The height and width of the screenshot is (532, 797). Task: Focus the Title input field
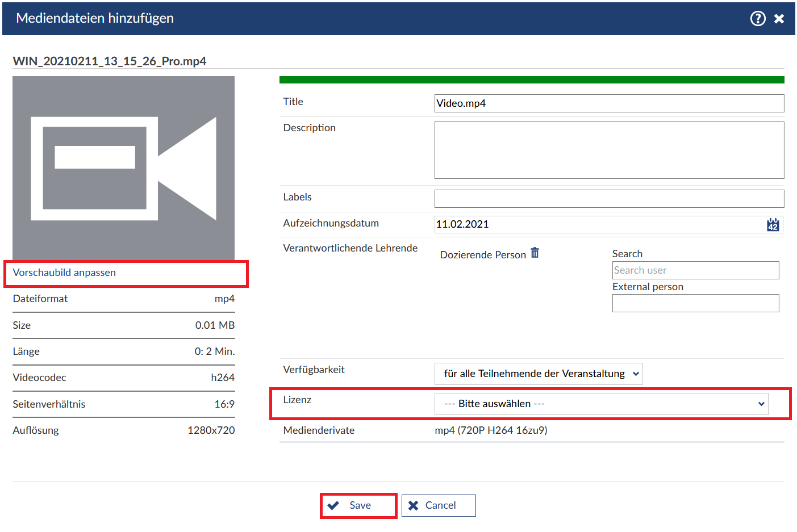click(608, 103)
